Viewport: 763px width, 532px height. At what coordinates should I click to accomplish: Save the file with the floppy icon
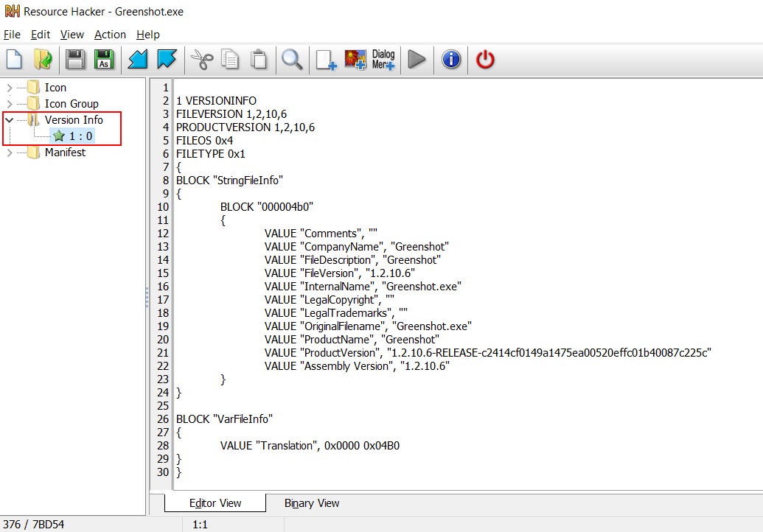75,60
